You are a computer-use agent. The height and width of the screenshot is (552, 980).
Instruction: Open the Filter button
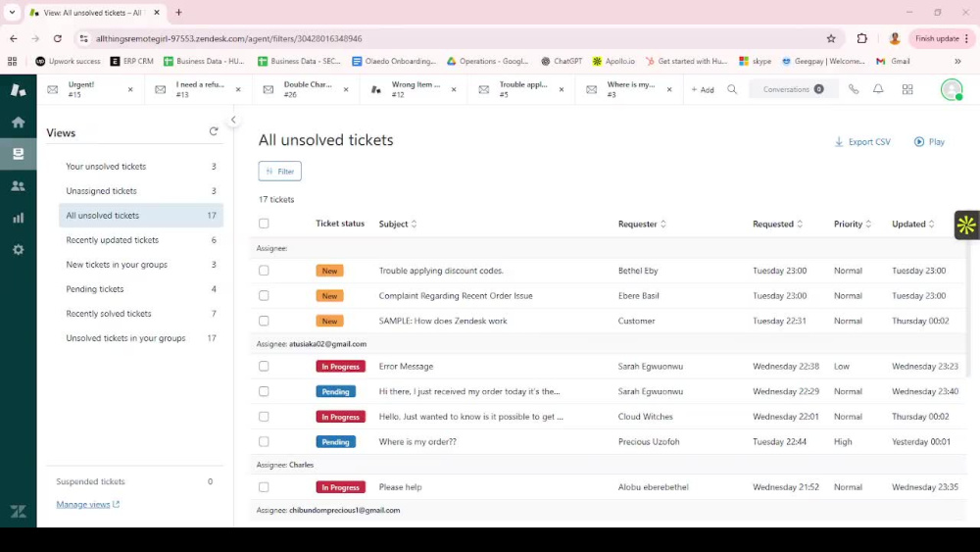tap(279, 172)
